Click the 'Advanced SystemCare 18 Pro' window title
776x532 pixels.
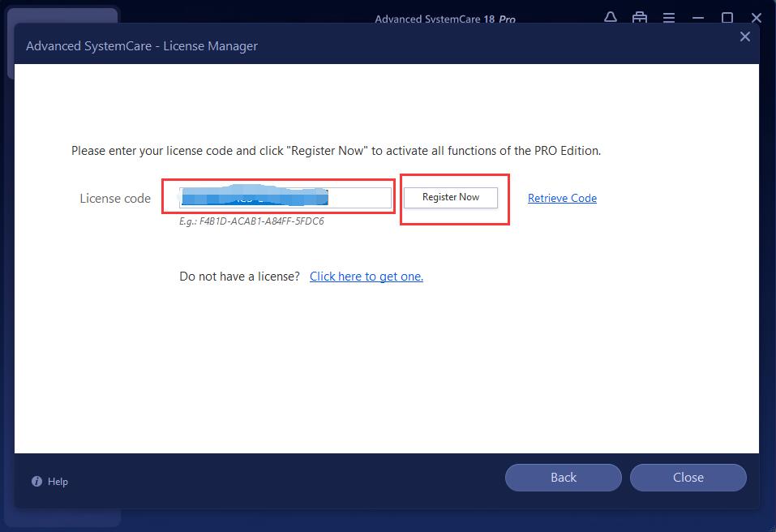click(x=445, y=19)
